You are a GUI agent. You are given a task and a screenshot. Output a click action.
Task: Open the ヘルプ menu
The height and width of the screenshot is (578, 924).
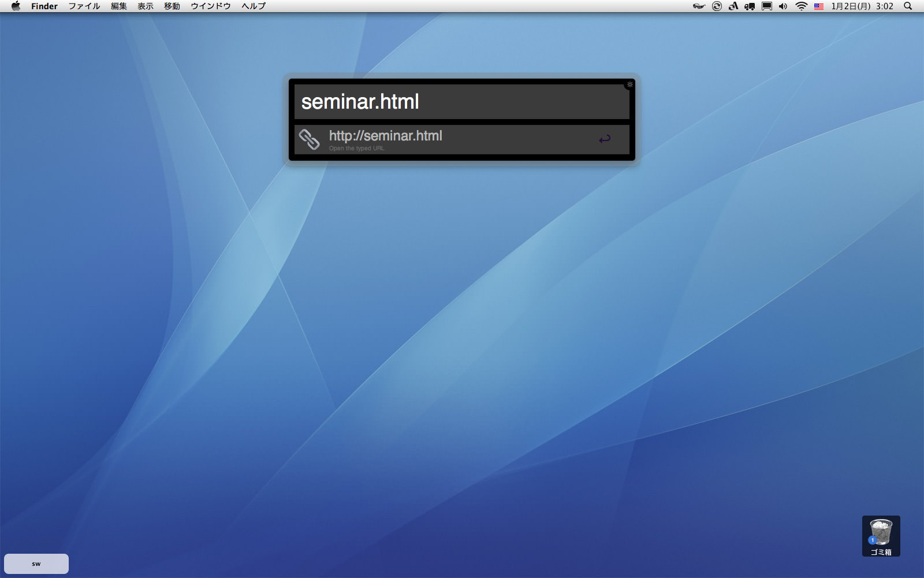tap(254, 6)
